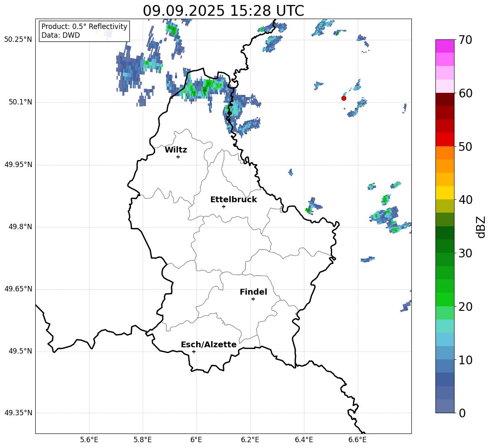Click the colorbar value 40
491x448 pixels.
click(465, 200)
